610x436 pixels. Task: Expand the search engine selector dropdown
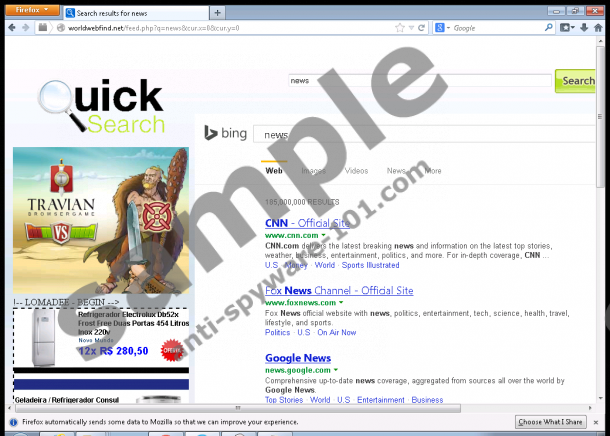point(446,28)
